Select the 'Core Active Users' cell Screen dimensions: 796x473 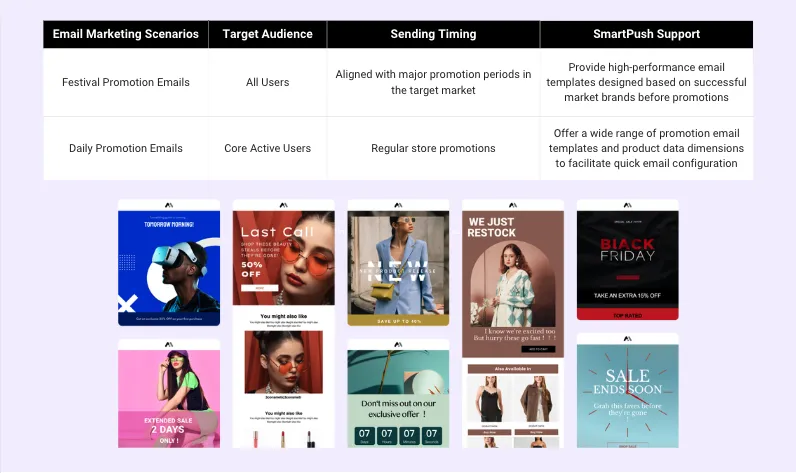268,148
